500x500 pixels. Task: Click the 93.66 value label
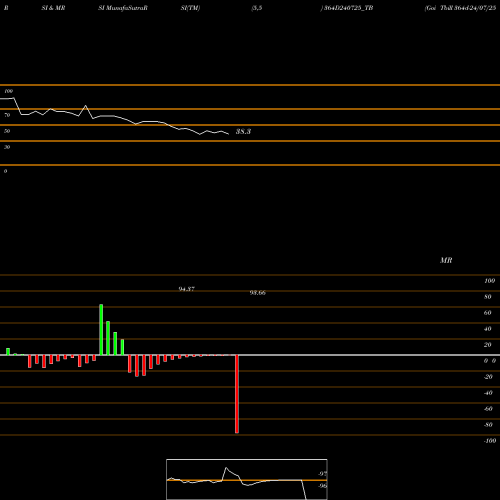[258, 293]
